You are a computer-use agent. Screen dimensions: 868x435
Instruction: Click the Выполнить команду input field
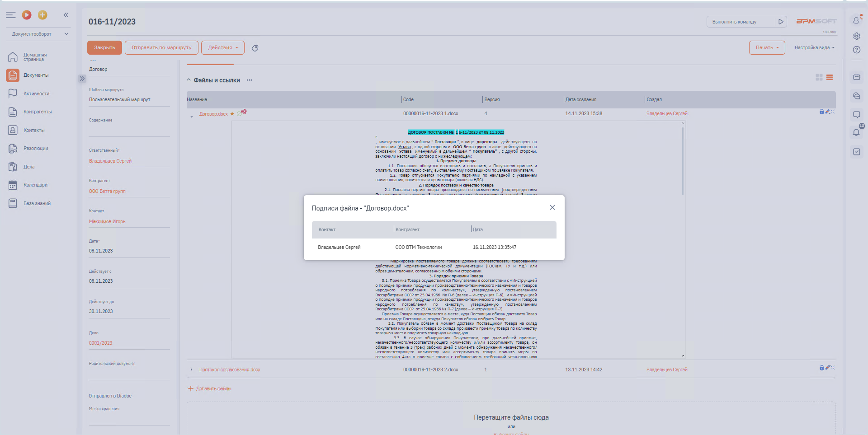[x=741, y=22]
